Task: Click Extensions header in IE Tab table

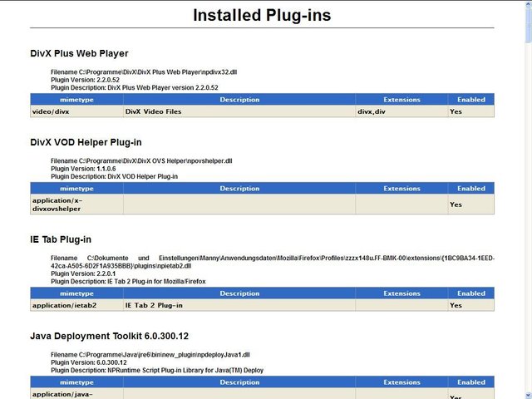Action: tap(401, 293)
